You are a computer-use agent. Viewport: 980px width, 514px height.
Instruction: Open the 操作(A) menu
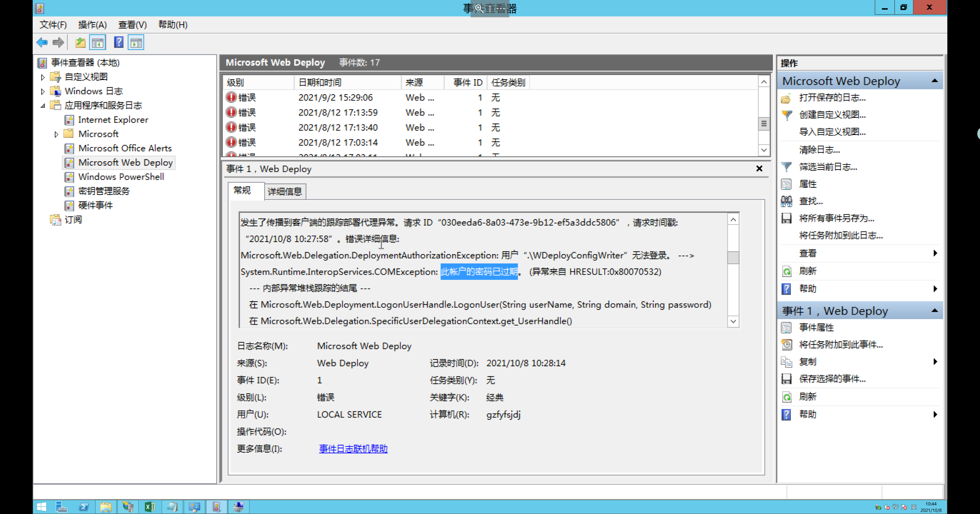(x=92, y=25)
